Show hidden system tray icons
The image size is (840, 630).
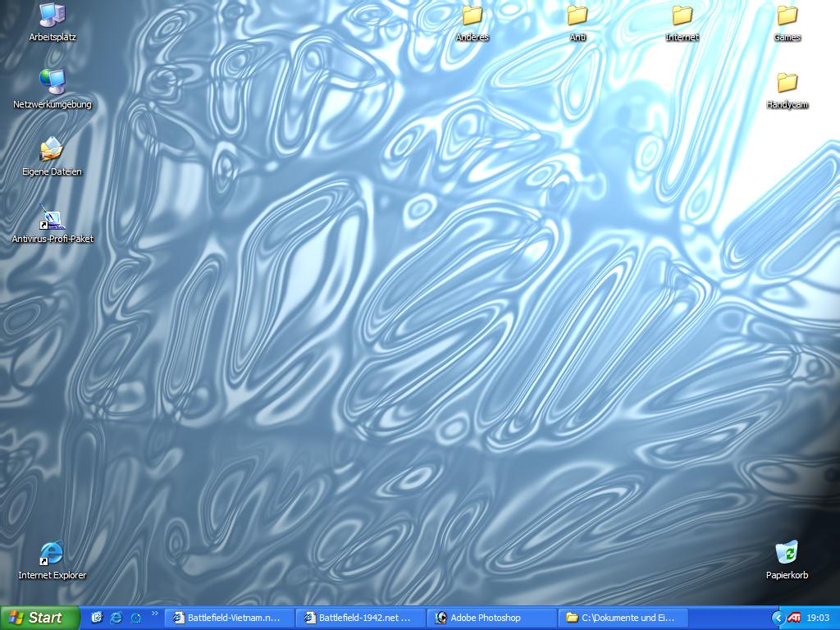777,618
